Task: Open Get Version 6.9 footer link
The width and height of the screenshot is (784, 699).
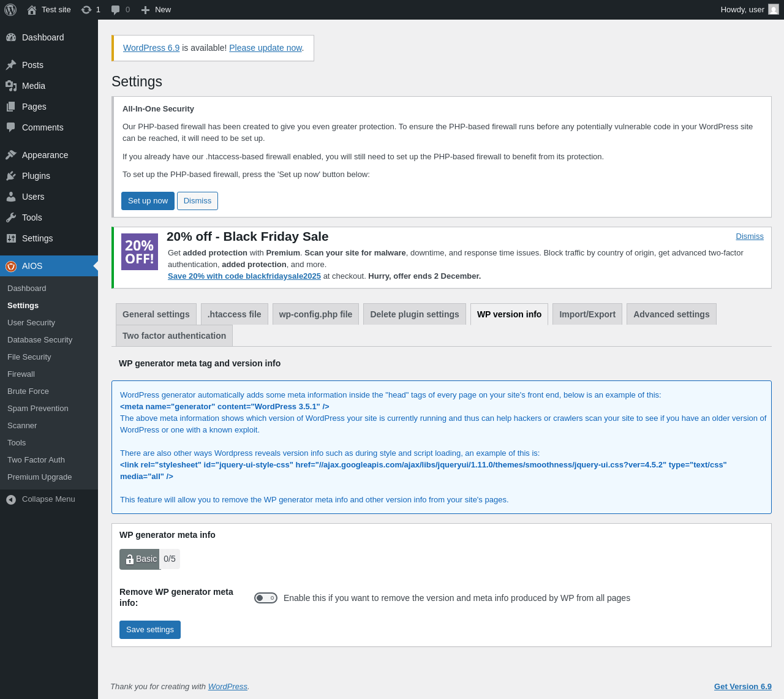Action: tap(743, 687)
